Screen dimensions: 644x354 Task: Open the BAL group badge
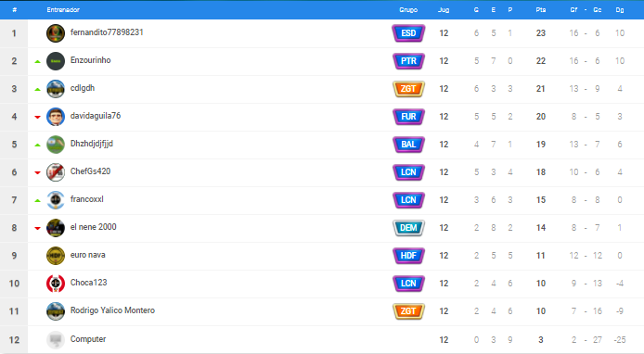(x=408, y=145)
